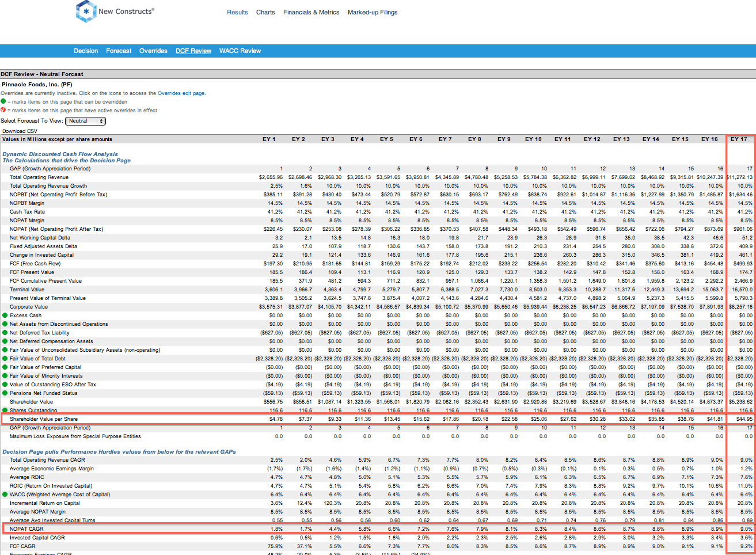Click the Corporate Value row label
This screenshot has height=555, width=756.
[29, 307]
